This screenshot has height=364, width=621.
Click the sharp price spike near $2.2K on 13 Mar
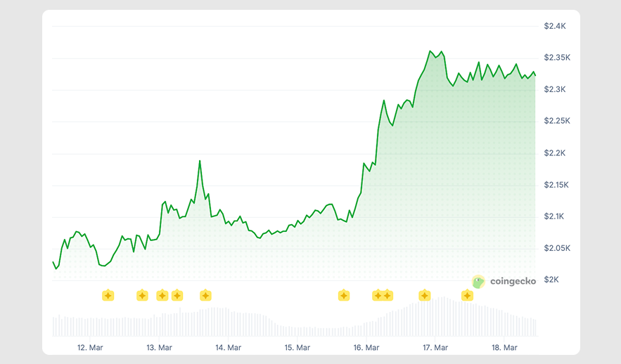[x=200, y=161]
